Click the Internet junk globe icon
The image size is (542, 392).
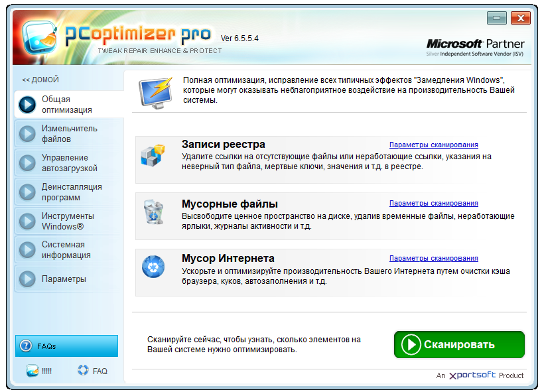click(153, 267)
